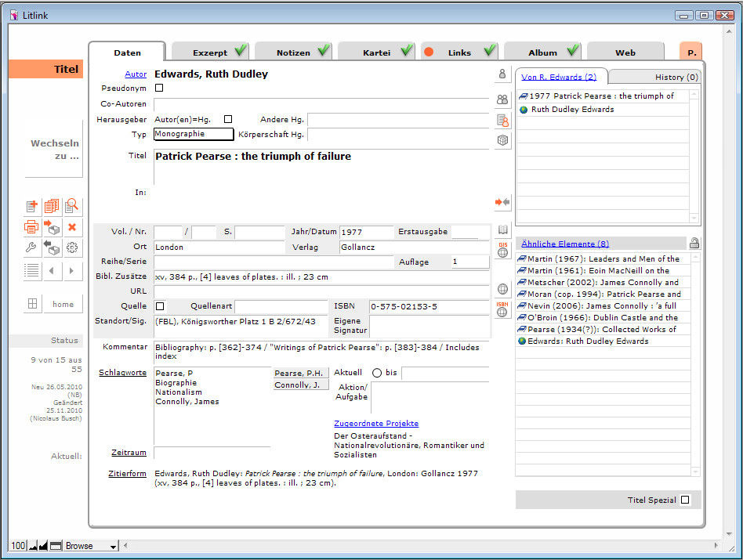
Task: Click the document with person icon
Action: tap(502, 121)
